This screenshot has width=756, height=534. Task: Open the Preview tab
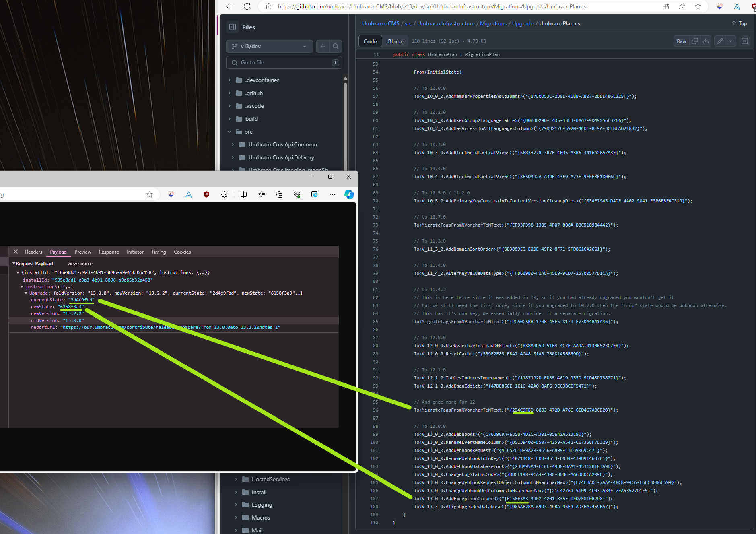[83, 252]
